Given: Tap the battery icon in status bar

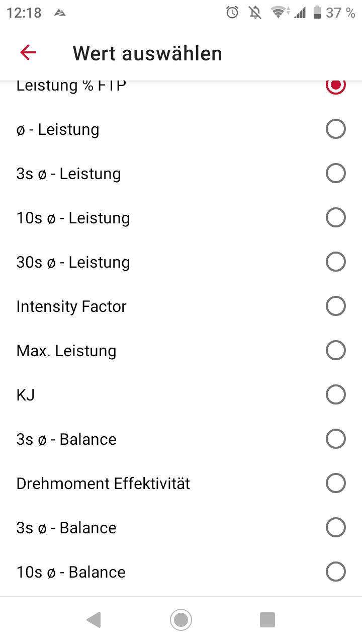Looking at the screenshot, I should (x=317, y=13).
